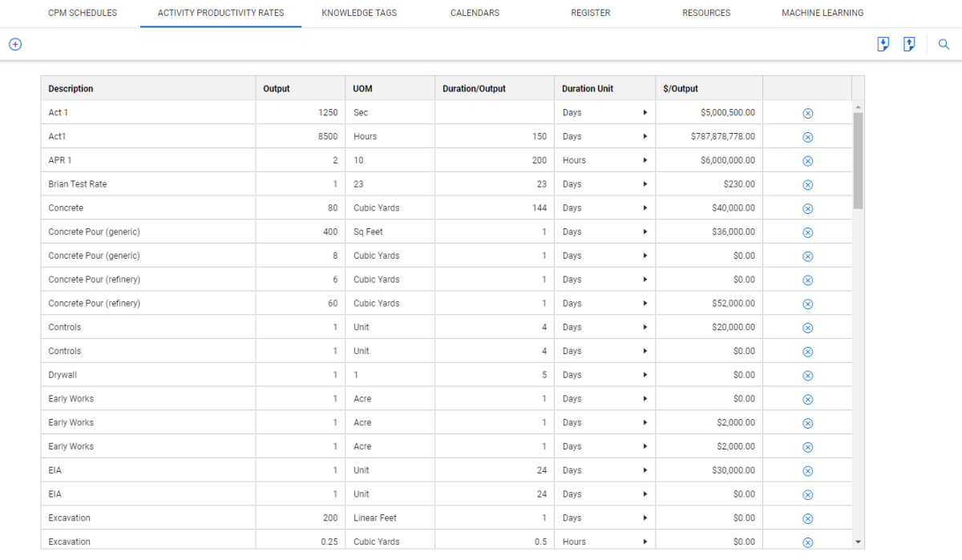Click the export file icon with up arrow
Viewport: 962px width, 560px height.
(909, 45)
